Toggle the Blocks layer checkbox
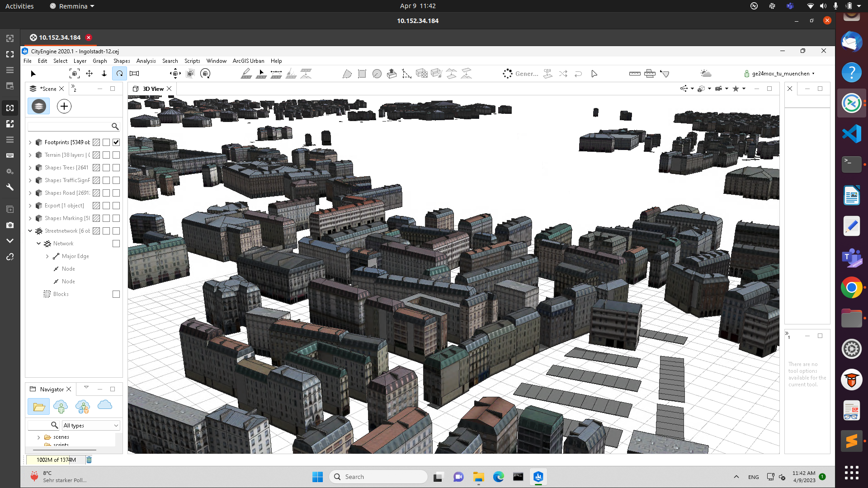Screen dimensions: 868x488 pyautogui.click(x=116, y=294)
